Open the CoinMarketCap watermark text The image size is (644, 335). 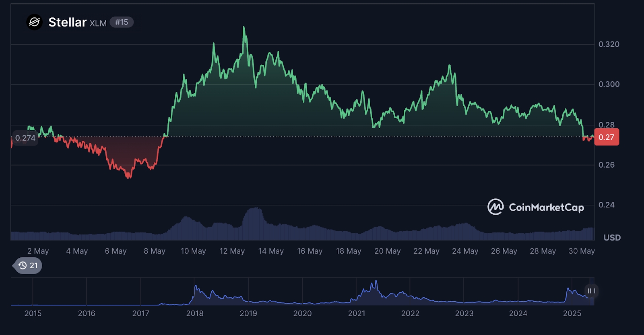point(546,208)
